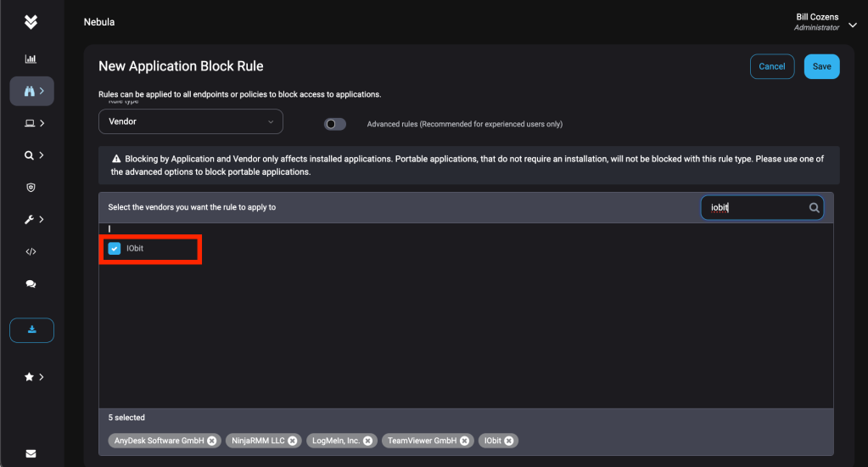Enable the Advanced rules toggle

click(335, 124)
